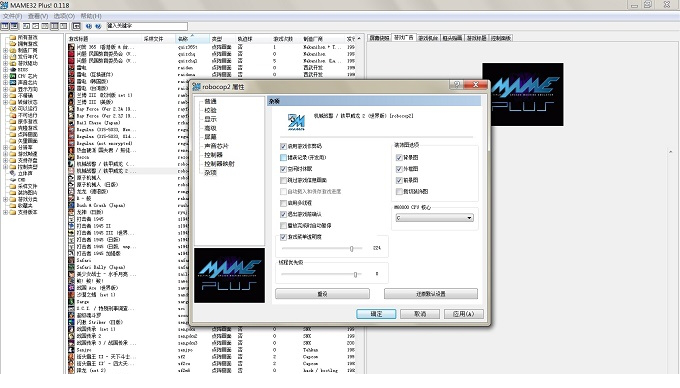The image size is (680, 388).
Task: Click the icon beside Sarge row
Action: [x=72, y=301]
